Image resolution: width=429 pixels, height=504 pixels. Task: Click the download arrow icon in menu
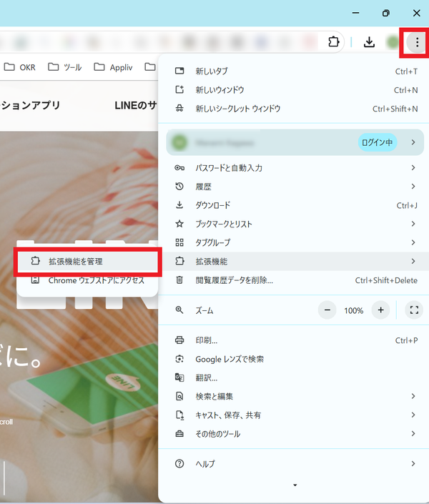179,205
